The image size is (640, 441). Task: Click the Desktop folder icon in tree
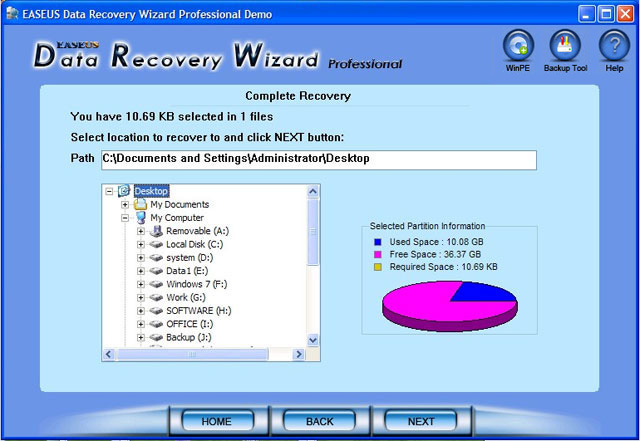tap(124, 191)
